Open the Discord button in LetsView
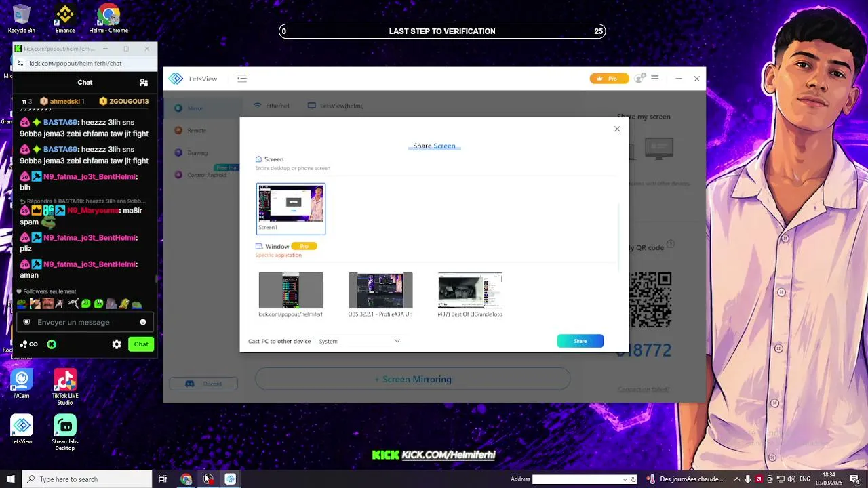Image resolution: width=868 pixels, height=488 pixels. pyautogui.click(x=203, y=384)
